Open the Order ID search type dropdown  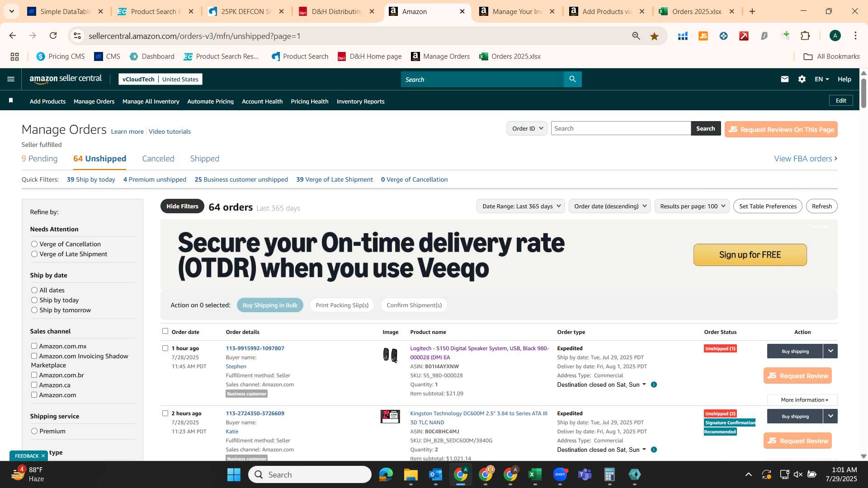tap(527, 128)
